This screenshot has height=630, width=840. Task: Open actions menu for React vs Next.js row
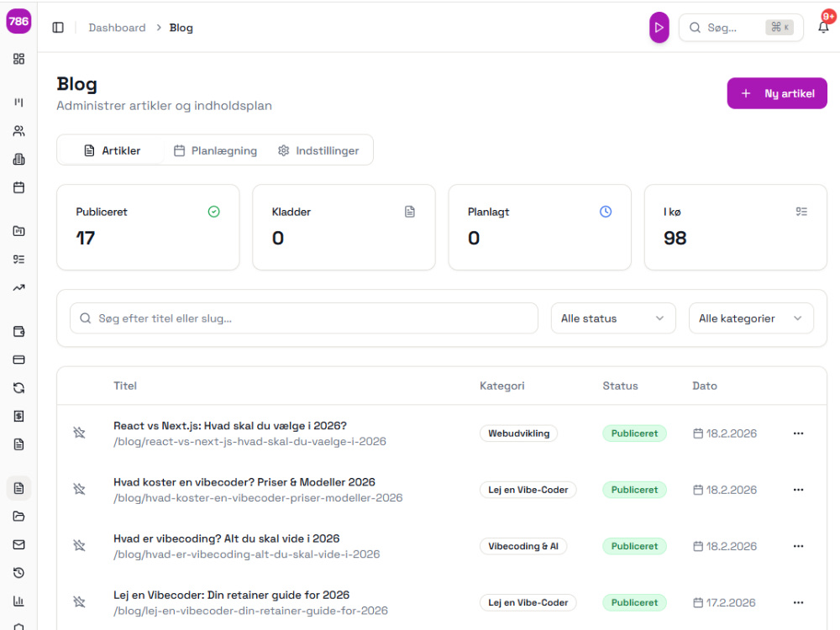coord(798,433)
